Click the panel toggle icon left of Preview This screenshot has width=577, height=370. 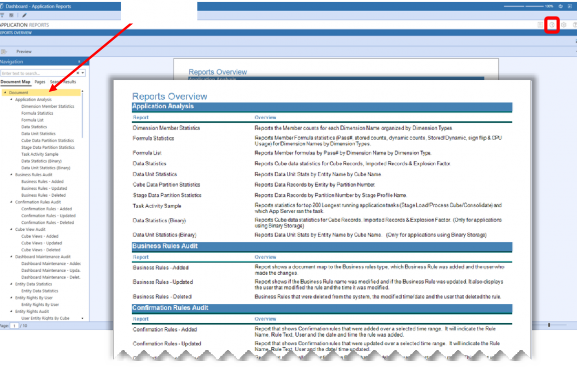tap(4, 52)
